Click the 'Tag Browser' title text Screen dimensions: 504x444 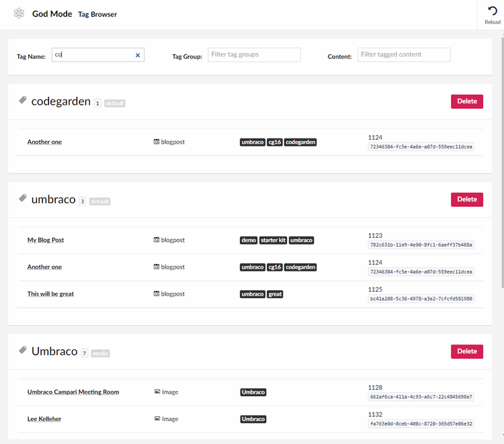[97, 15]
